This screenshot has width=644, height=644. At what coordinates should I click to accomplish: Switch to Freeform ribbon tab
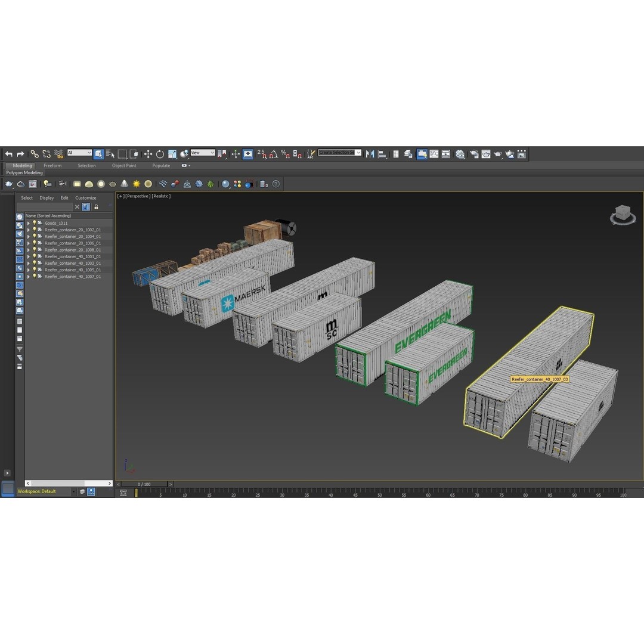(52, 166)
